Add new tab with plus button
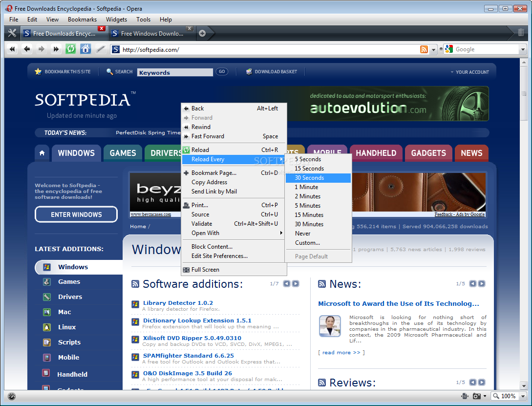The width and height of the screenshot is (532, 406). pos(202,33)
